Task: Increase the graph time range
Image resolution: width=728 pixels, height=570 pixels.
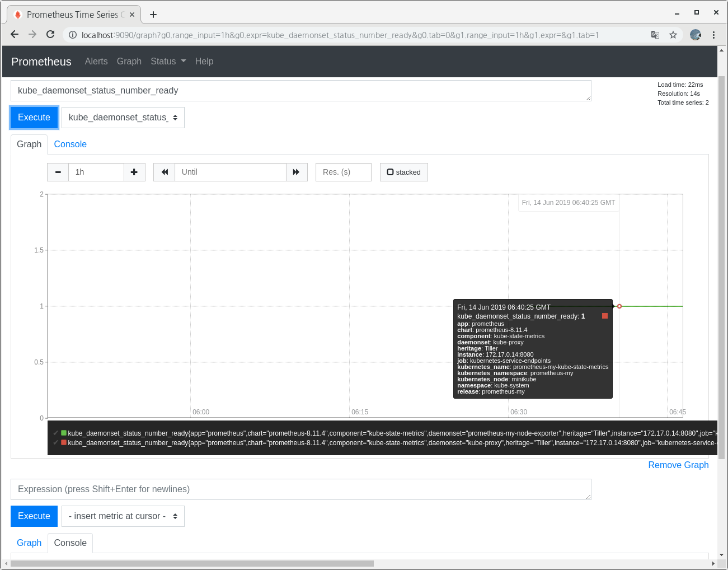Action: click(x=134, y=172)
